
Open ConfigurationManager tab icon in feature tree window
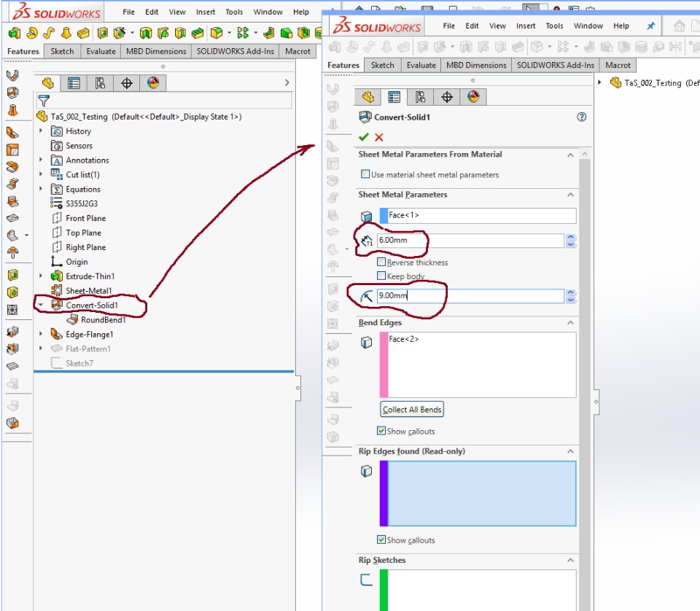point(101,83)
